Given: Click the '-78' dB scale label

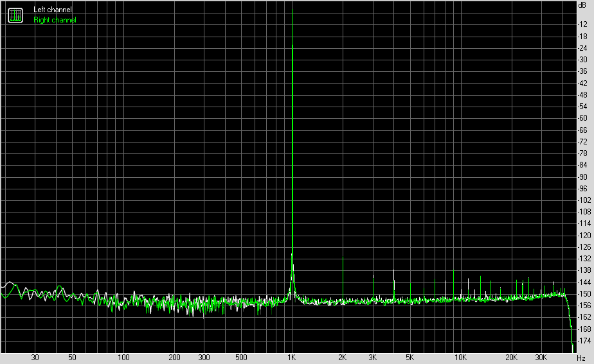Looking at the screenshot, I should pos(582,153).
